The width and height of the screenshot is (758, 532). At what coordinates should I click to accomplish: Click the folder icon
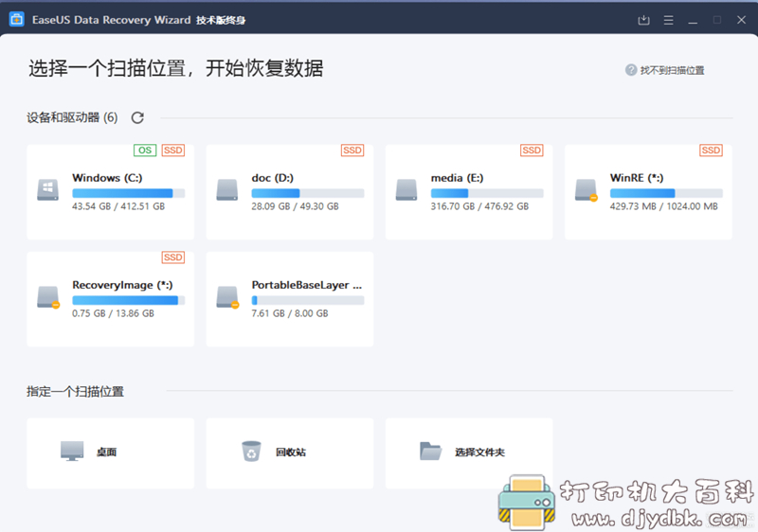tap(430, 451)
